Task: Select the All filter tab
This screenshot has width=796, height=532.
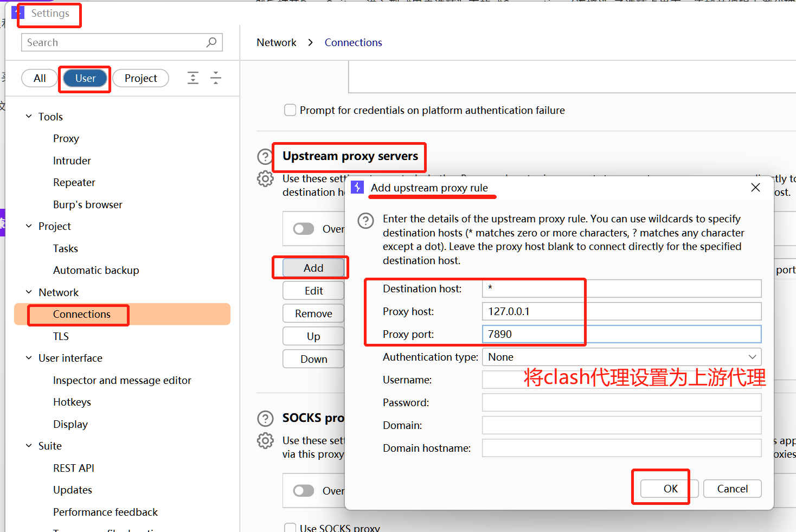Action: [x=40, y=78]
